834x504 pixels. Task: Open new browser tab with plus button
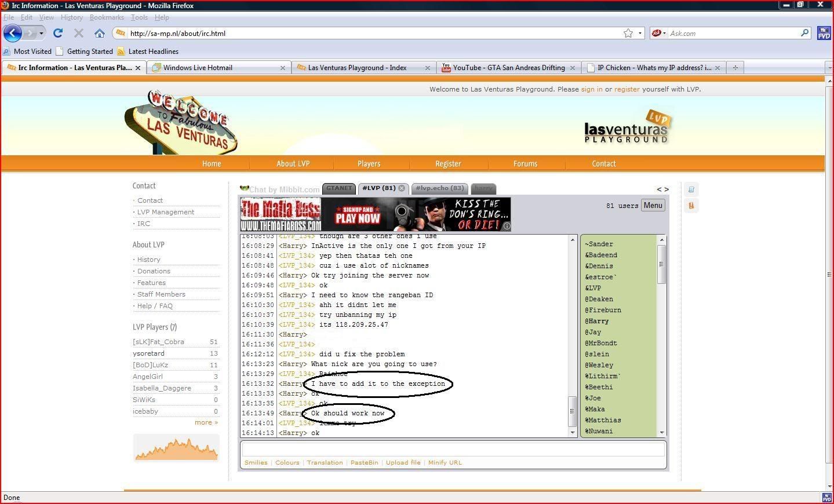[x=735, y=68]
